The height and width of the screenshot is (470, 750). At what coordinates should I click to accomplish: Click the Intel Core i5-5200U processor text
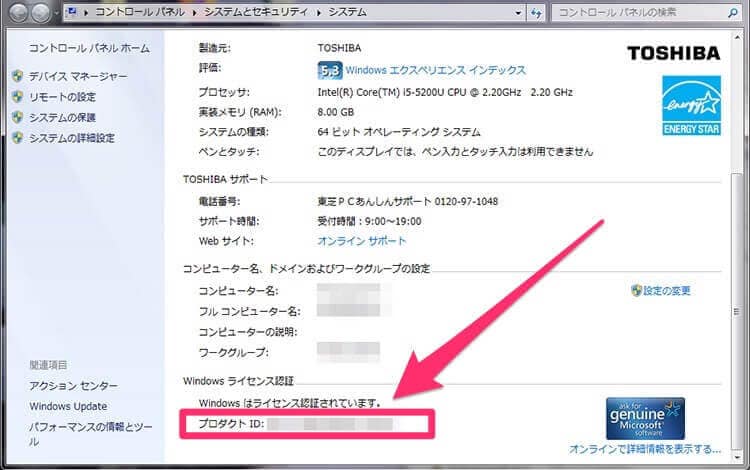coord(445,92)
